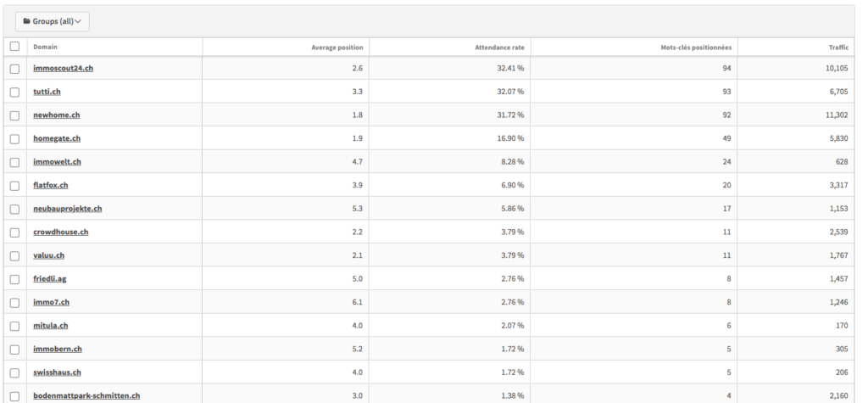Sort by Attendance rate column header

[499, 48]
